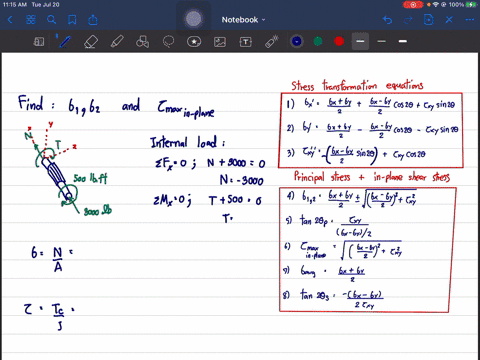Open the share/export menu
480x360 pixels.
tap(93, 20)
